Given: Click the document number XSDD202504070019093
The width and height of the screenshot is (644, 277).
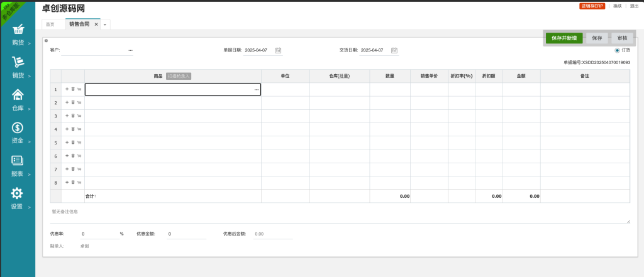Looking at the screenshot, I should click(x=606, y=62).
